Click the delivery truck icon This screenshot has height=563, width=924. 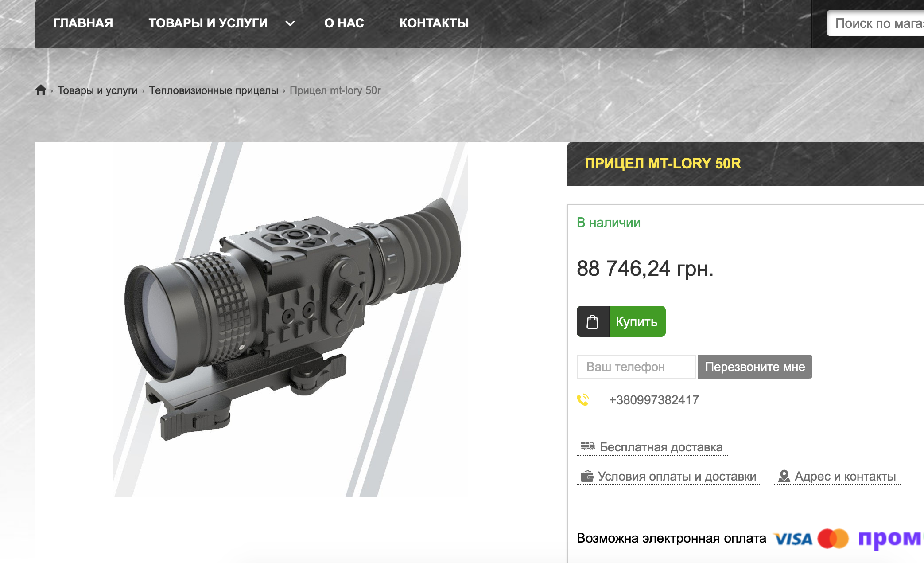pyautogui.click(x=588, y=446)
